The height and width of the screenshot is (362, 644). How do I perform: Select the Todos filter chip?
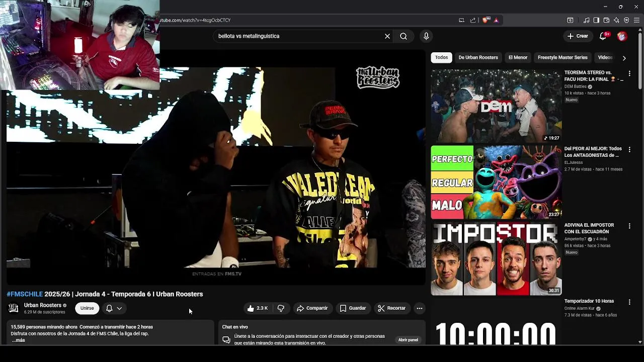441,57
